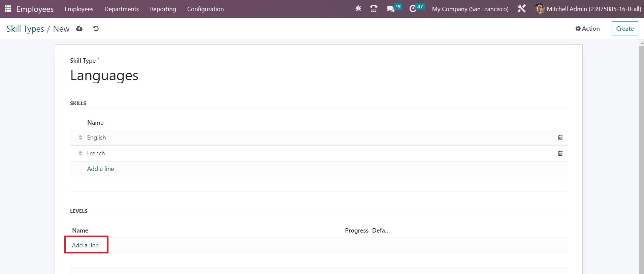Discard changes with the undo icon
The height and width of the screenshot is (274, 644).
pyautogui.click(x=96, y=29)
